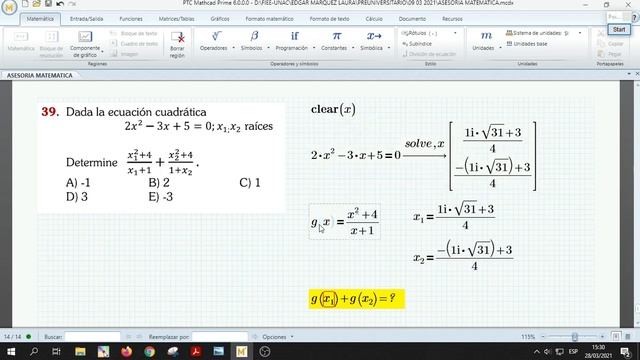Open the Operadores square root icon
Image resolution: width=640 pixels, height=360 pixels.
(216, 36)
